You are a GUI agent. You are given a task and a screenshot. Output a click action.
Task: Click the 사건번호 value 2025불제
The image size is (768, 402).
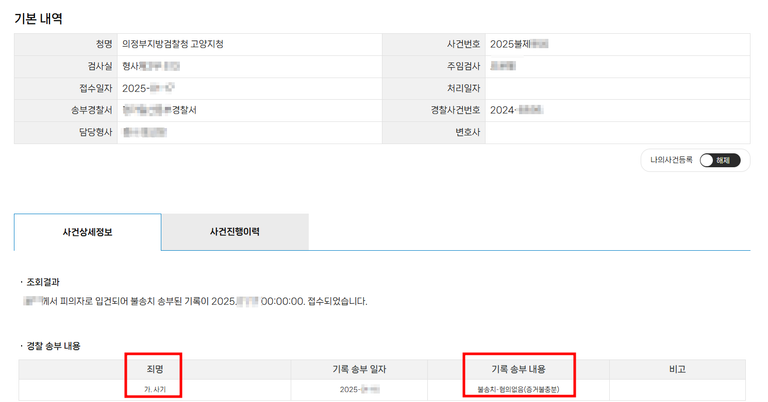520,45
